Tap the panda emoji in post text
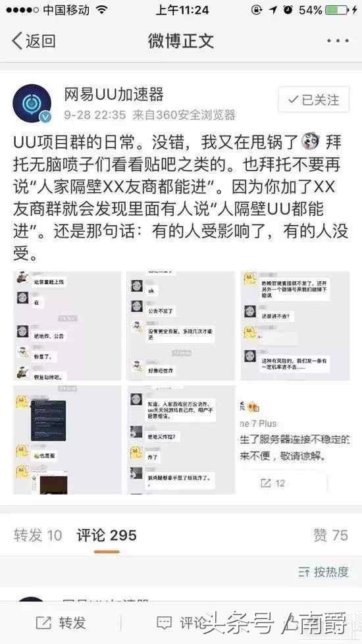 click(x=311, y=142)
